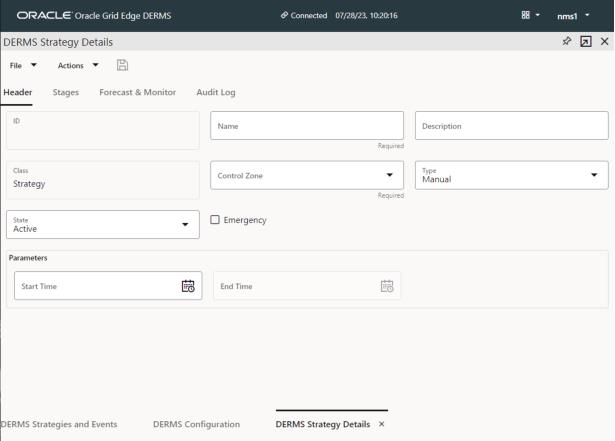Close the DERMS Strategy Details bottom tab
Image resolution: width=615 pixels, height=441 pixels.
point(382,424)
